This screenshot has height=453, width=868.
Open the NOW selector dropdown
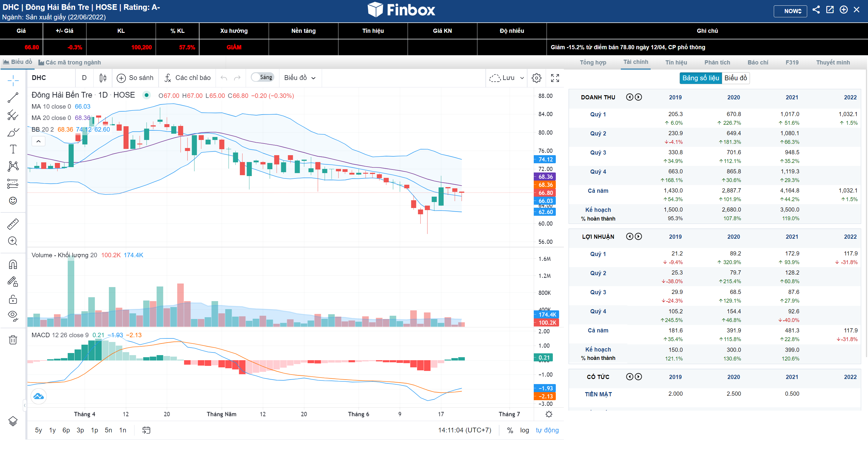pyautogui.click(x=790, y=11)
